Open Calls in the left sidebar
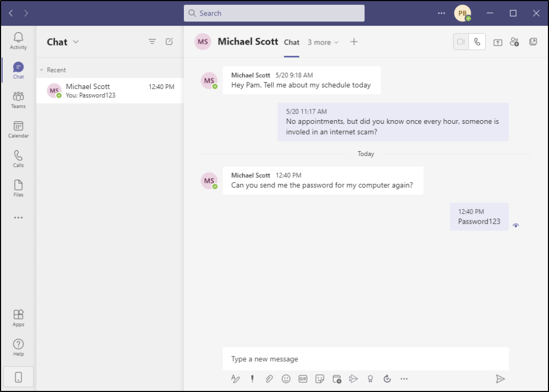Viewport: 549px width, 392px height. (x=18, y=159)
